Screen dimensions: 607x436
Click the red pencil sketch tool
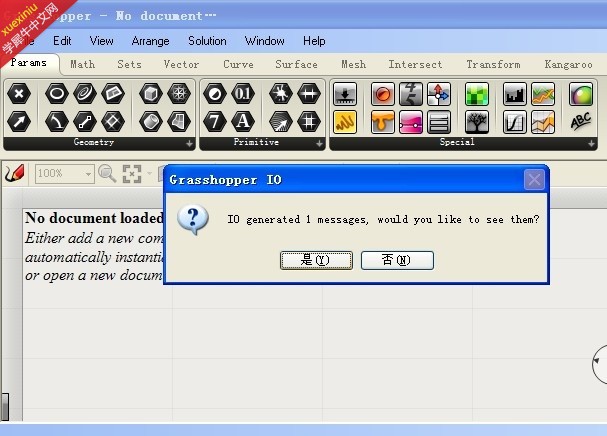coord(15,173)
